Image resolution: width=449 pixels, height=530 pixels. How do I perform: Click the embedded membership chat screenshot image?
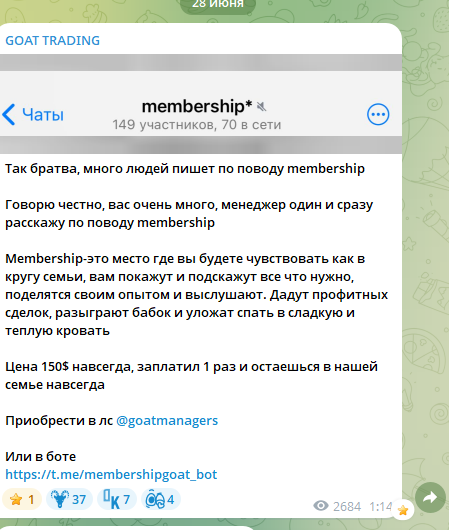[x=201, y=104]
